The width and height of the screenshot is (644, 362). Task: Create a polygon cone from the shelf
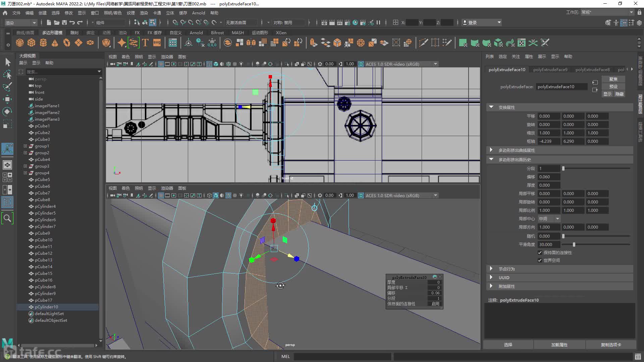click(55, 43)
